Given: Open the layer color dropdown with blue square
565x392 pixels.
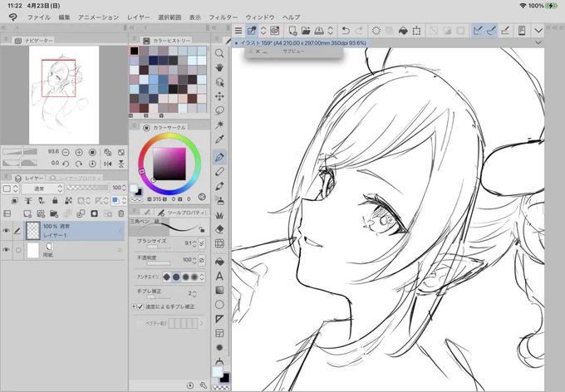Looking at the screenshot, I should tap(119, 200).
